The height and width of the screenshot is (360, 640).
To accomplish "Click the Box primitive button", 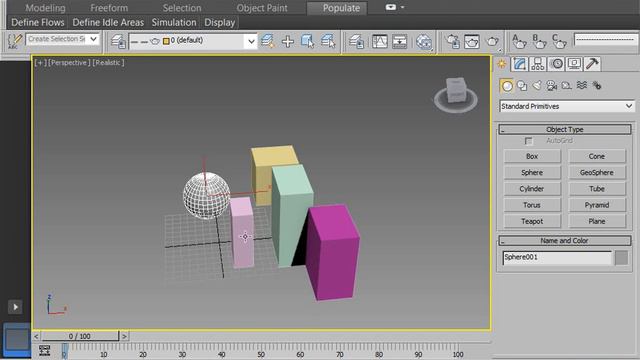I will point(532,156).
